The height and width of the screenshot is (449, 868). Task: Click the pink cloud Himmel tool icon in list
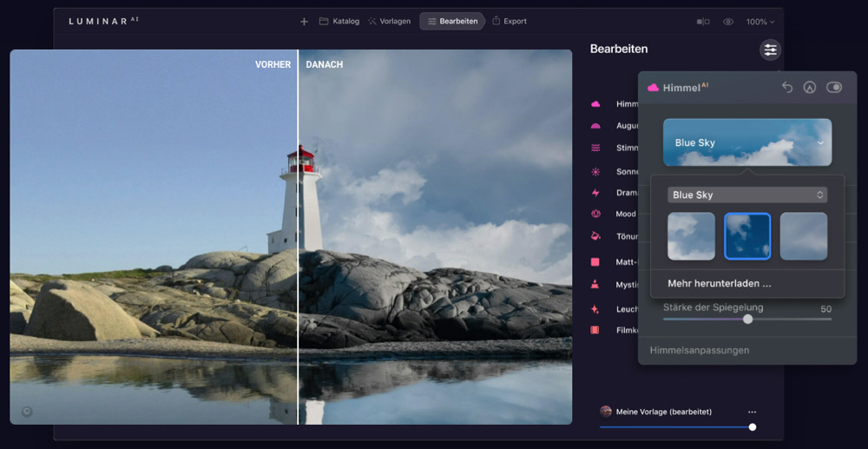click(x=595, y=104)
